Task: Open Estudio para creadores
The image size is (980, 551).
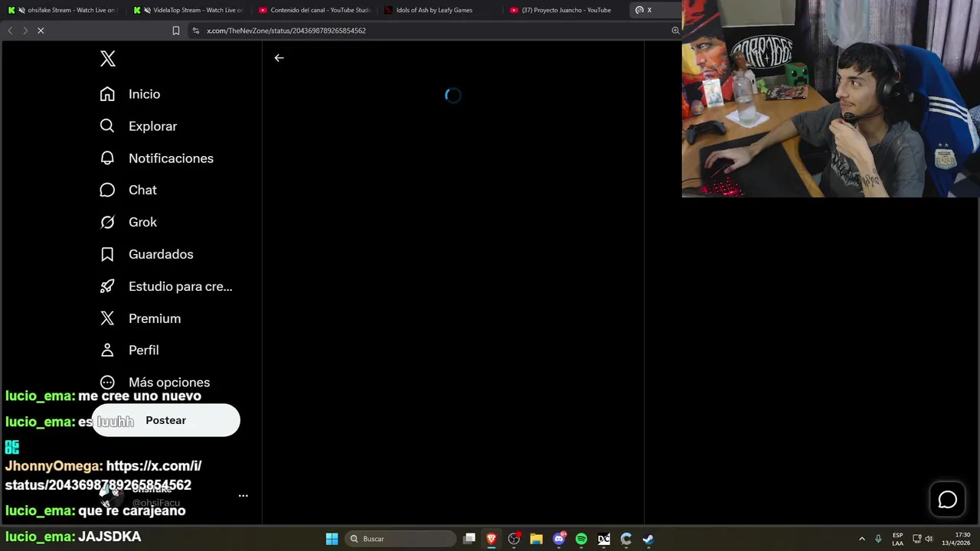Action: click(x=166, y=286)
